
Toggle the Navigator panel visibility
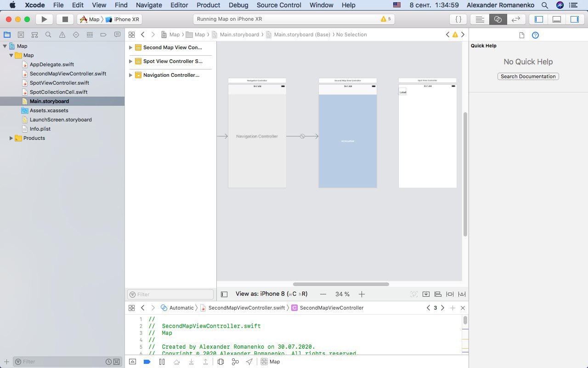point(539,19)
